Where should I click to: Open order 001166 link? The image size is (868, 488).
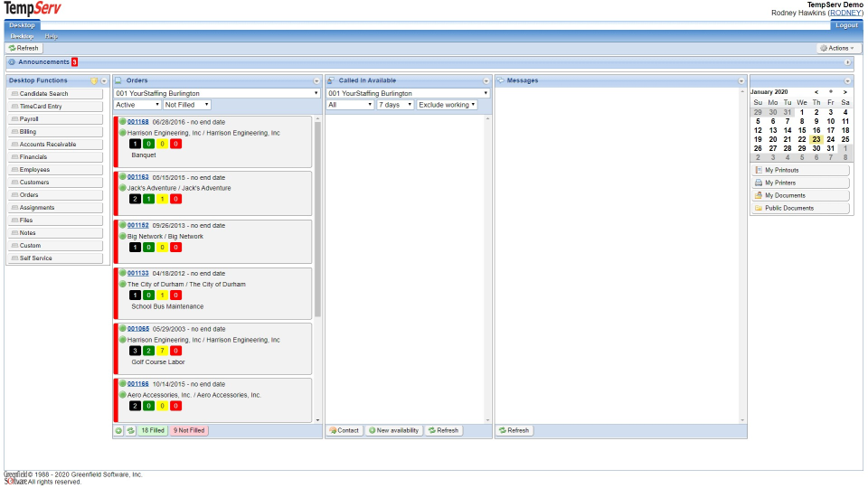(x=137, y=384)
